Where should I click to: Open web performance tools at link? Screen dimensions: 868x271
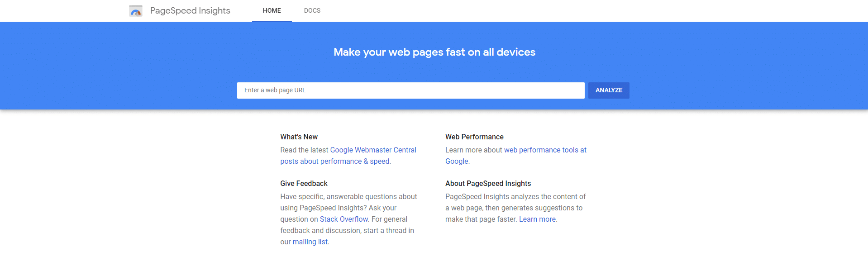pos(545,150)
